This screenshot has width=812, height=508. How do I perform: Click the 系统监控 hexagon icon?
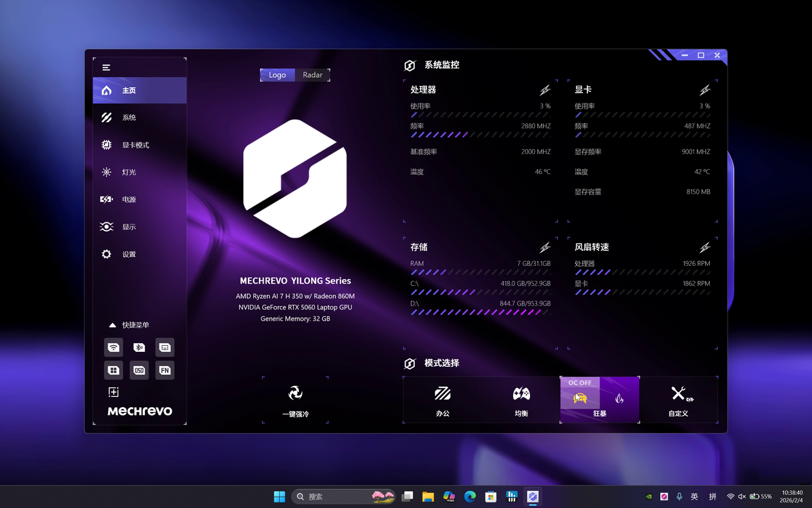tap(409, 65)
